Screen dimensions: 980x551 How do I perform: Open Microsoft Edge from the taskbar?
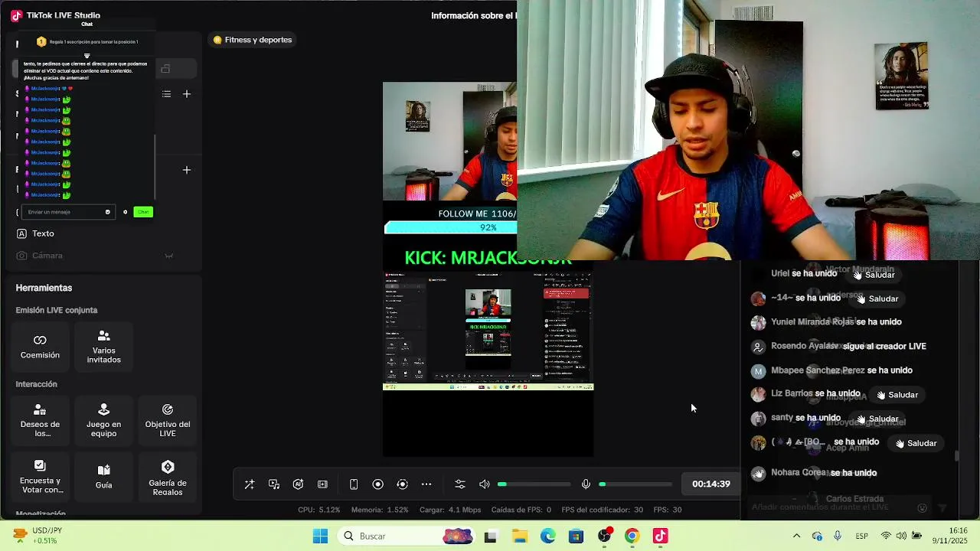pyautogui.click(x=547, y=536)
